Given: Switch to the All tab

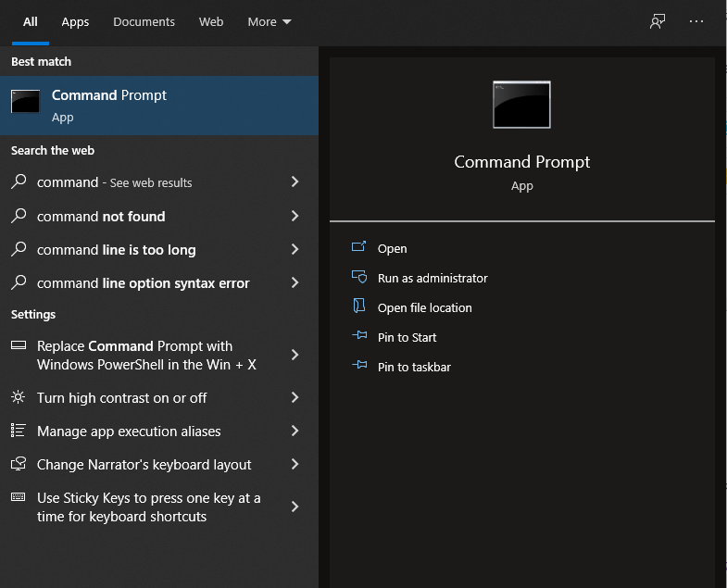Looking at the screenshot, I should click(x=31, y=22).
